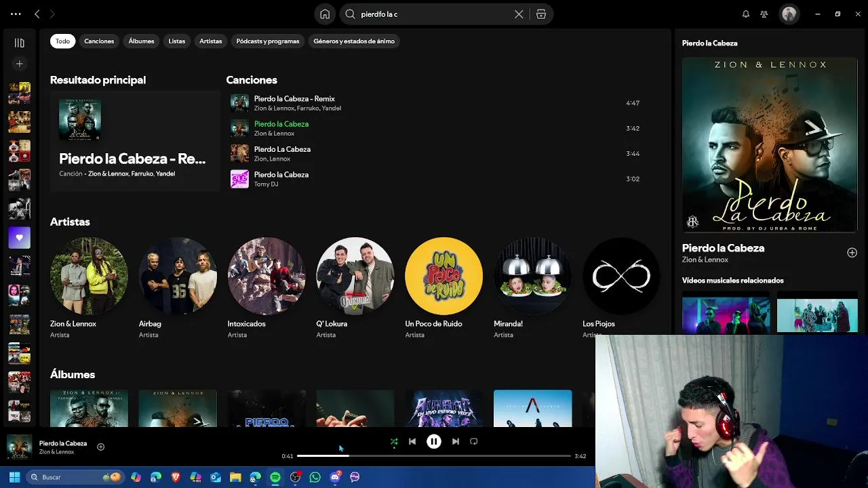Clear the search field text

(519, 14)
